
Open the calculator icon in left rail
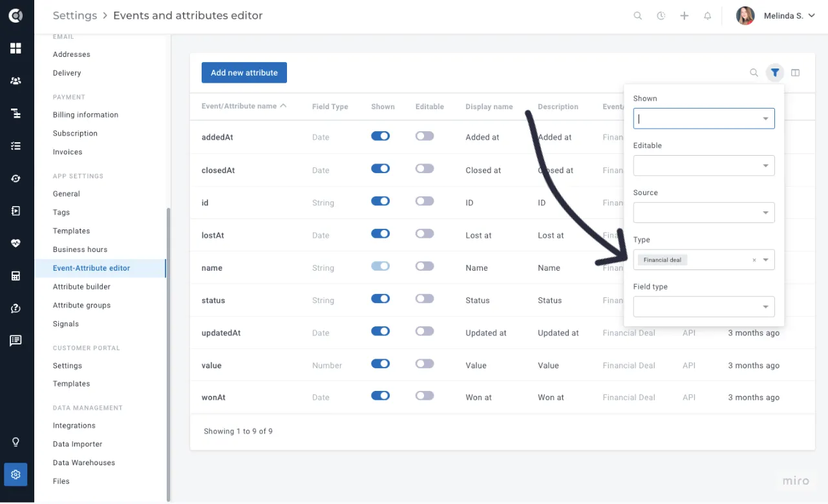tap(16, 276)
